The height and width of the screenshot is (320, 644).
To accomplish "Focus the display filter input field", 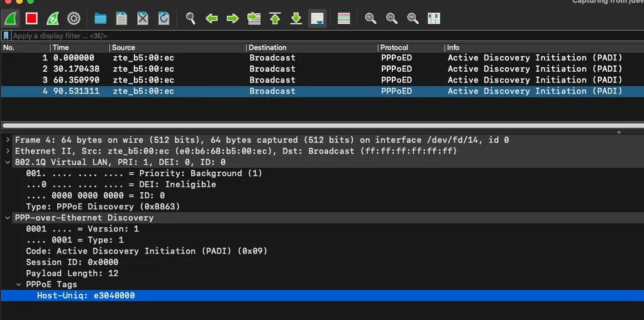I will coord(326,36).
